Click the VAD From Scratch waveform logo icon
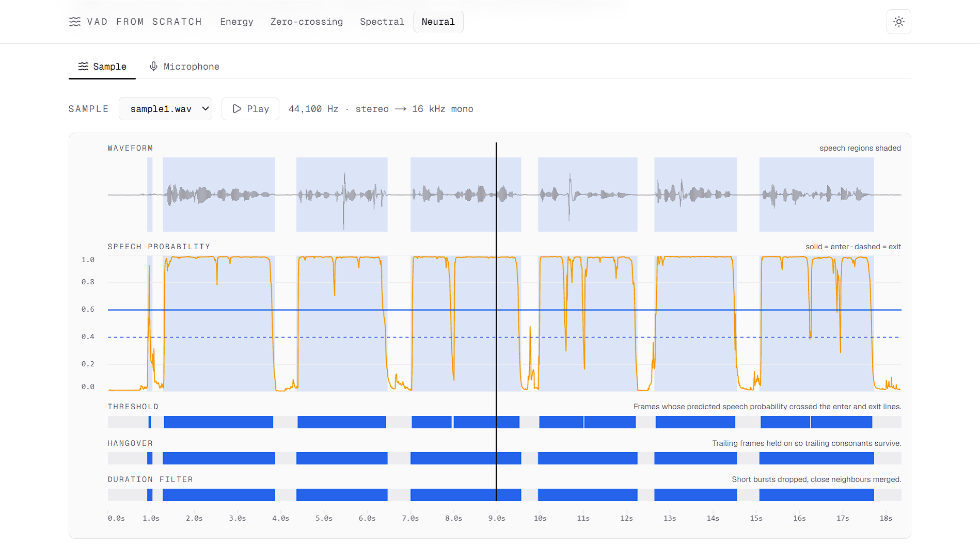This screenshot has height=547, width=980. [75, 22]
